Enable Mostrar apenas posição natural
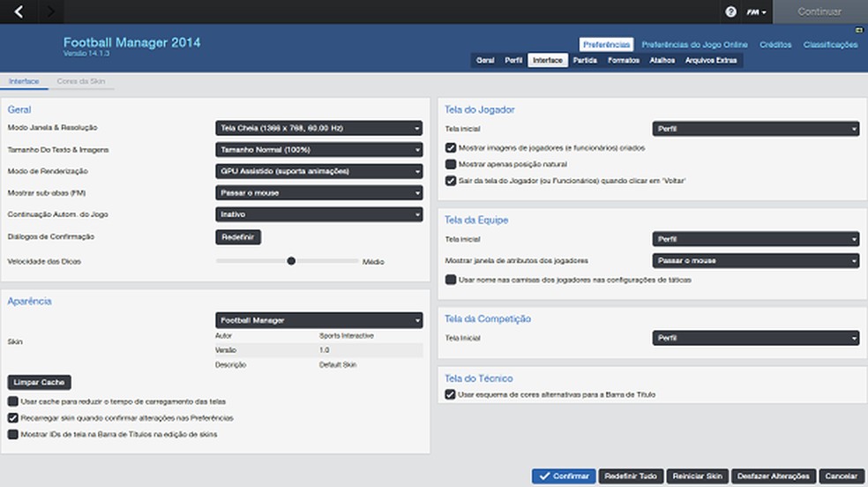The width and height of the screenshot is (868, 487). coord(451,164)
